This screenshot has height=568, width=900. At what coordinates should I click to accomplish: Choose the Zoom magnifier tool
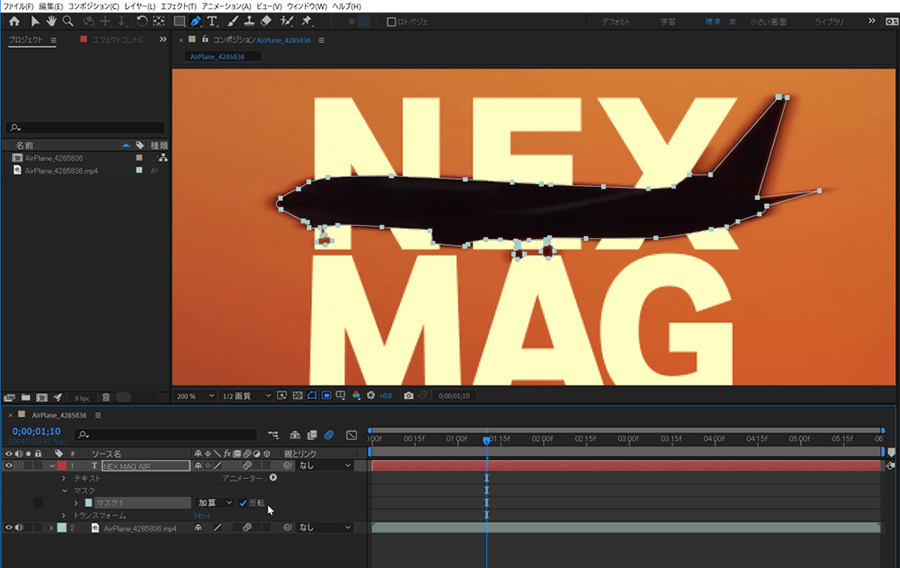[x=68, y=21]
